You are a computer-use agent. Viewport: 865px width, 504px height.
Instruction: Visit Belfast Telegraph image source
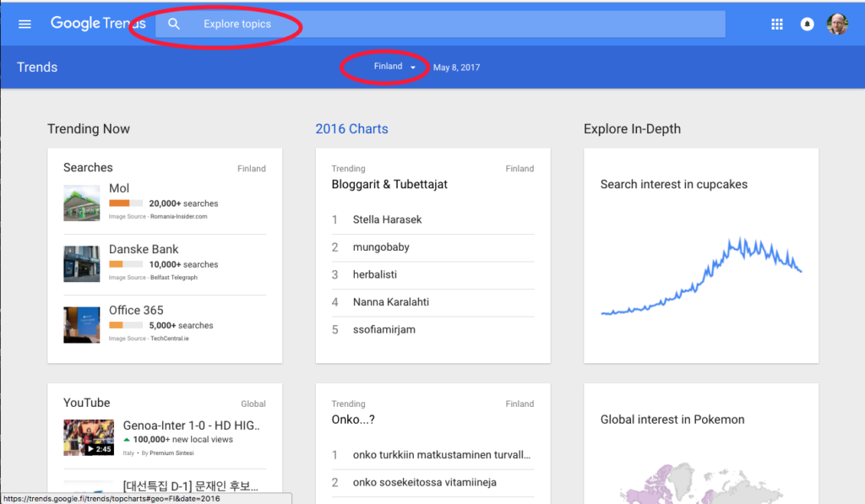(x=174, y=278)
